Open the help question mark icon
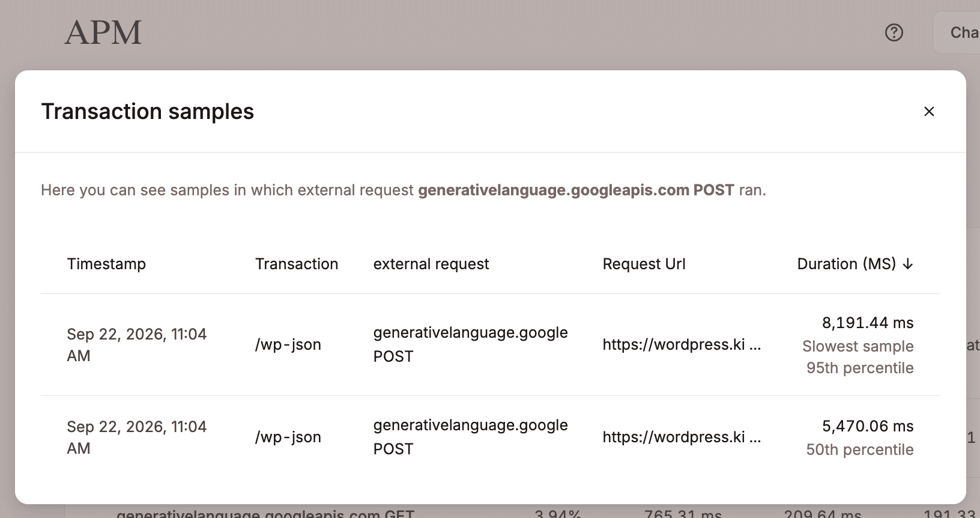The image size is (980, 518). click(894, 32)
